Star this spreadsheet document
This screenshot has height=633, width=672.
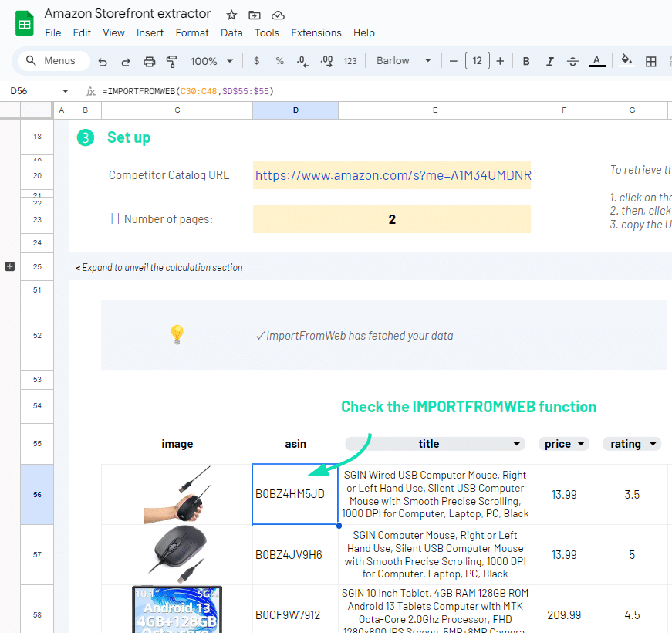coord(231,15)
